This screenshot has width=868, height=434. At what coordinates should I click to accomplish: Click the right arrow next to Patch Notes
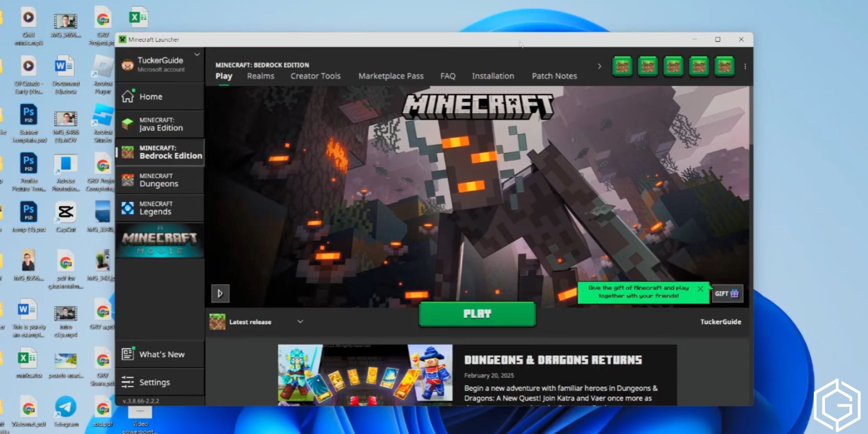(x=599, y=66)
